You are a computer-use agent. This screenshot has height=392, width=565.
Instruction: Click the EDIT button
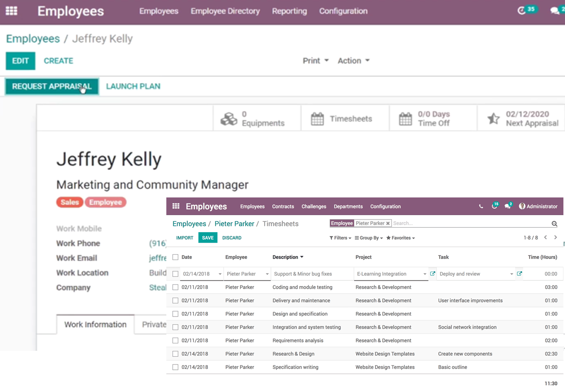click(20, 61)
